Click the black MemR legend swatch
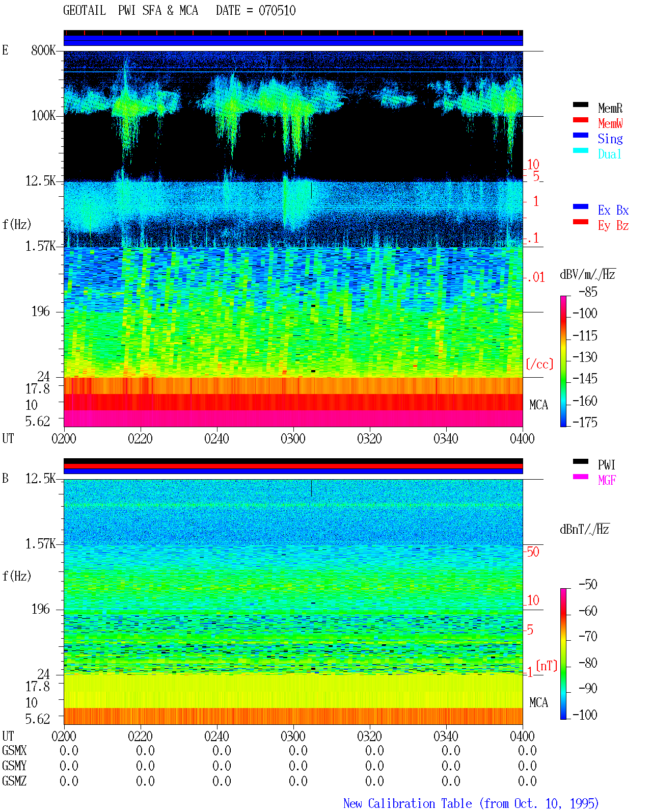652x812 pixels. (581, 105)
